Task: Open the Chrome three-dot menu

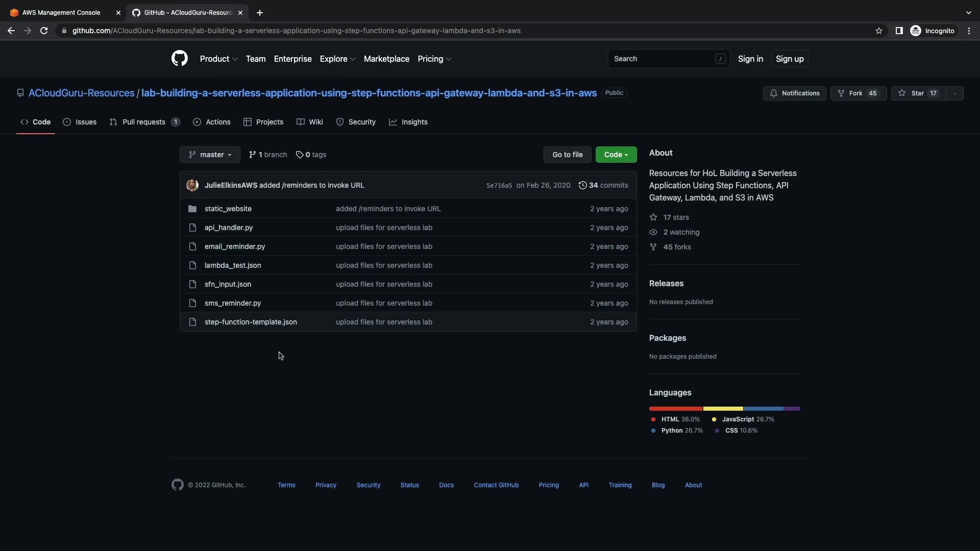Action: coord(969,31)
